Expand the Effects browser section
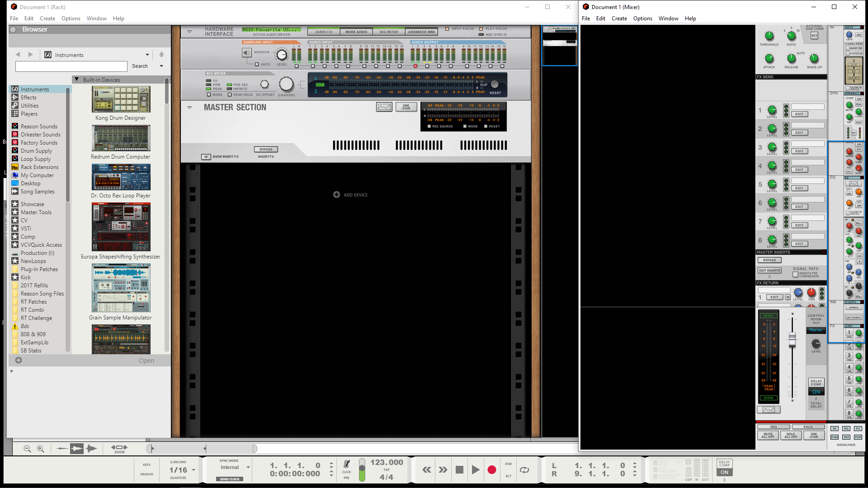Viewport: 868px width, 488px height. 28,97
